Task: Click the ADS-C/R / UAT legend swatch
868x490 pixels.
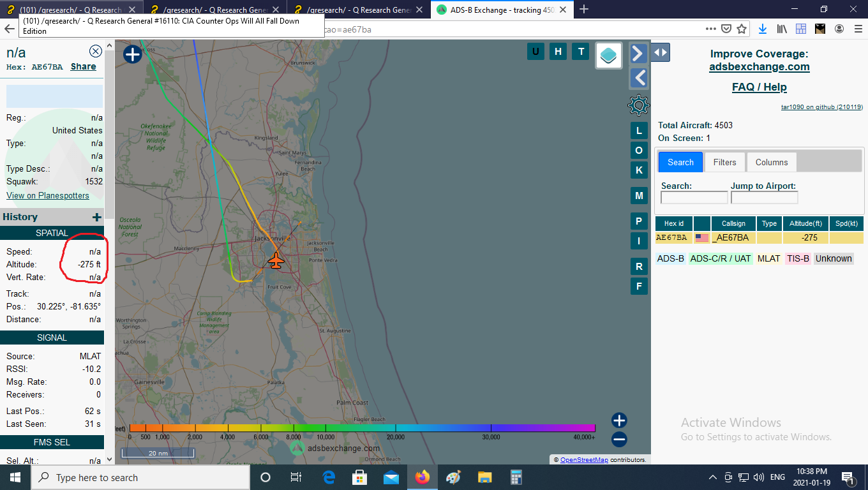Action: click(x=721, y=258)
